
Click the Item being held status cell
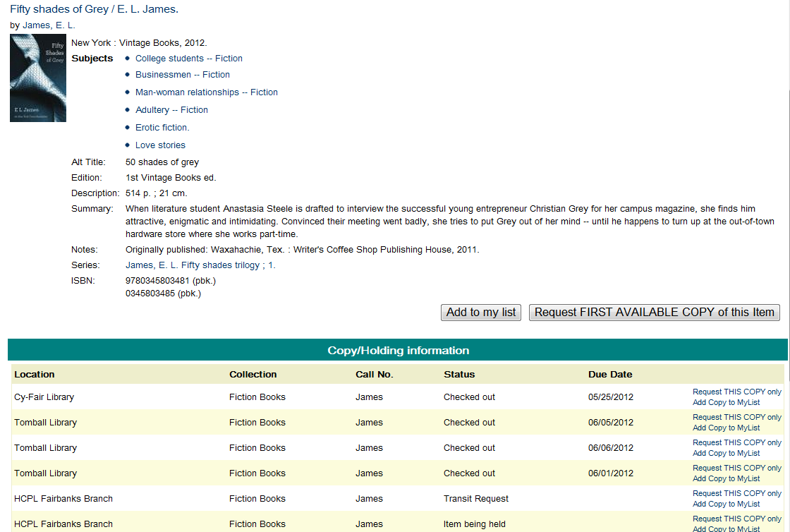474,524
